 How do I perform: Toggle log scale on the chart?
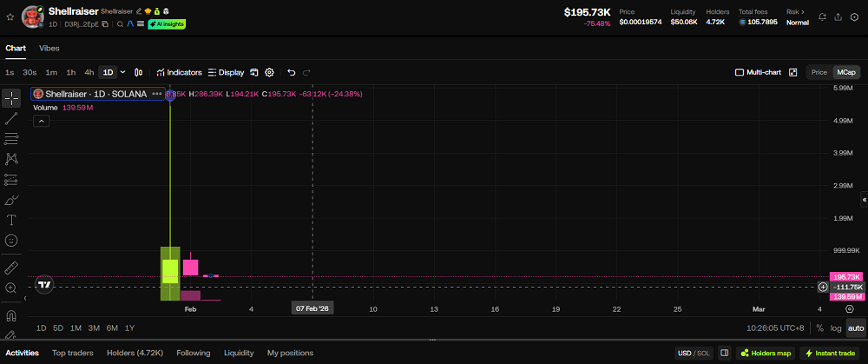click(836, 328)
